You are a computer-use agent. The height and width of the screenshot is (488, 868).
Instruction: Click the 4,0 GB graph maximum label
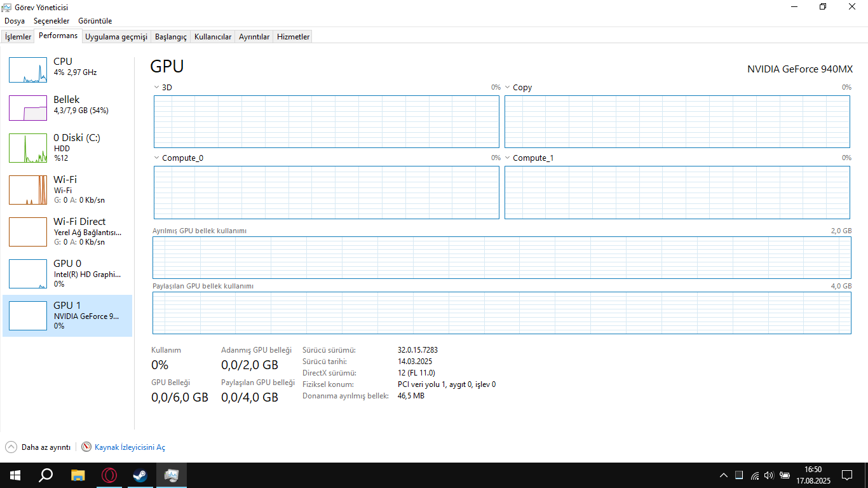pos(841,286)
